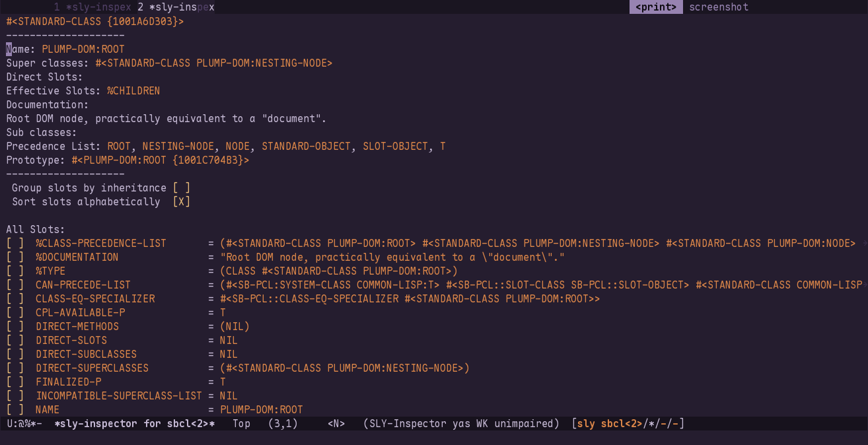868x445 pixels.
Task: Inspect the CAN-PRECEDE-LIST slot name
Action: point(83,285)
